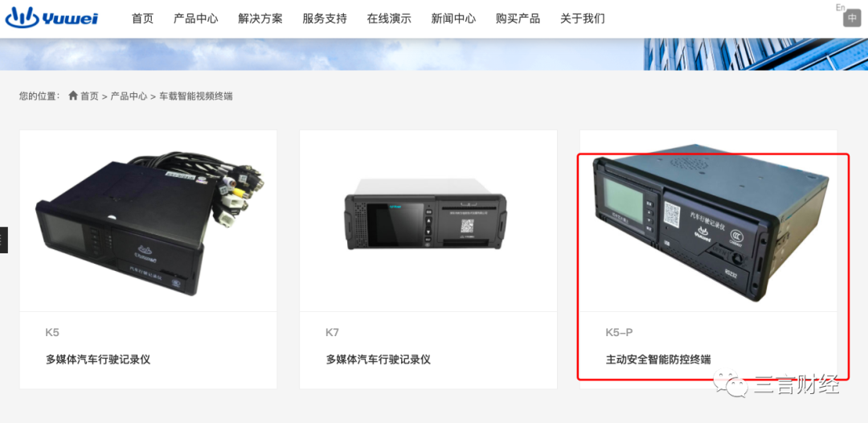Open the 新闻中心 menu item
The height and width of the screenshot is (423, 868).
pyautogui.click(x=453, y=18)
